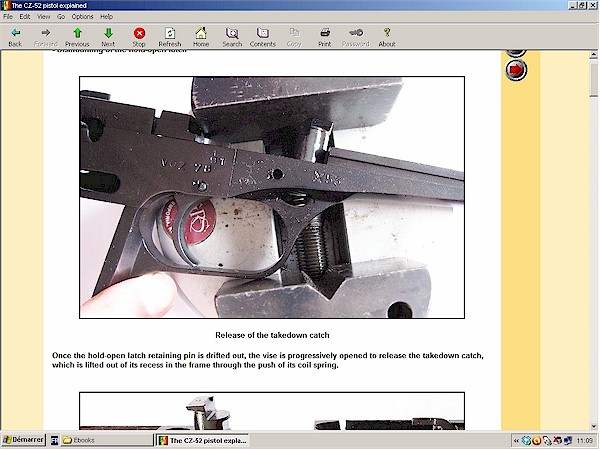Click the red Stop button in toolbar
Image resolution: width=600 pixels, height=450 pixels.
(x=139, y=37)
